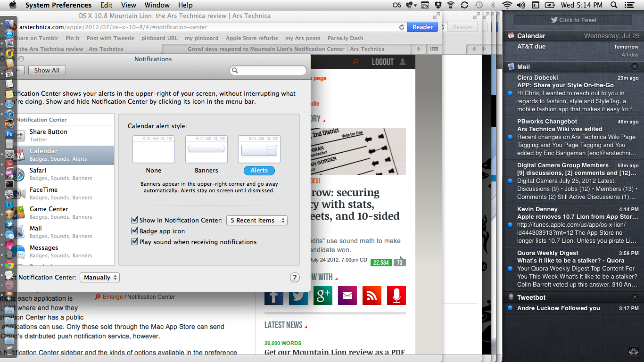Open the AT&T due calendar notification
Screen dimensions: 644x362
tap(573, 50)
